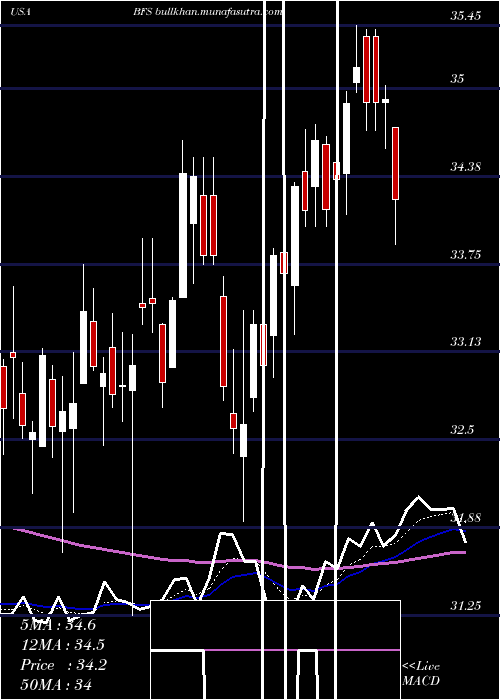
Task: Click the 31.25 price axis label
Action: (x=466, y=605)
